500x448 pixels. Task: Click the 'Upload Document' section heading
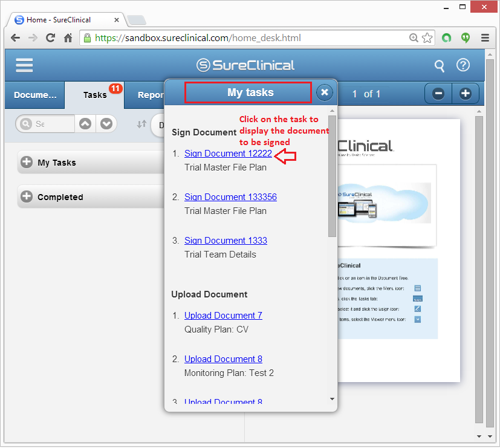click(x=209, y=294)
